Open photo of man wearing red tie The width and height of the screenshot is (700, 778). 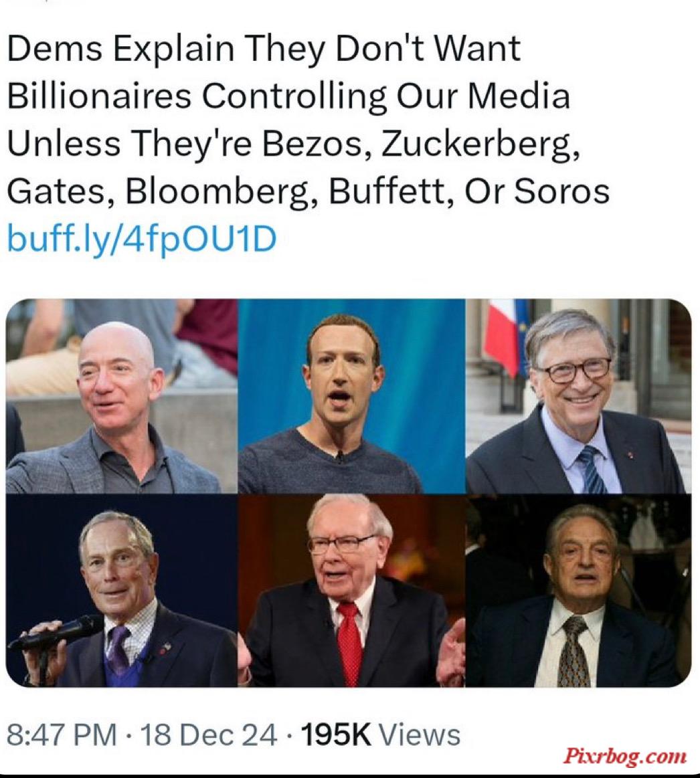(351, 591)
